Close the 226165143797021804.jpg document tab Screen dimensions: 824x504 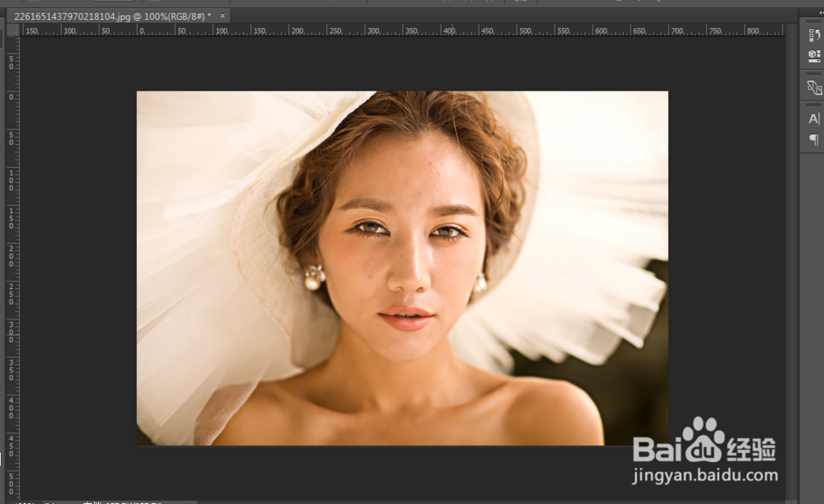pos(222,16)
